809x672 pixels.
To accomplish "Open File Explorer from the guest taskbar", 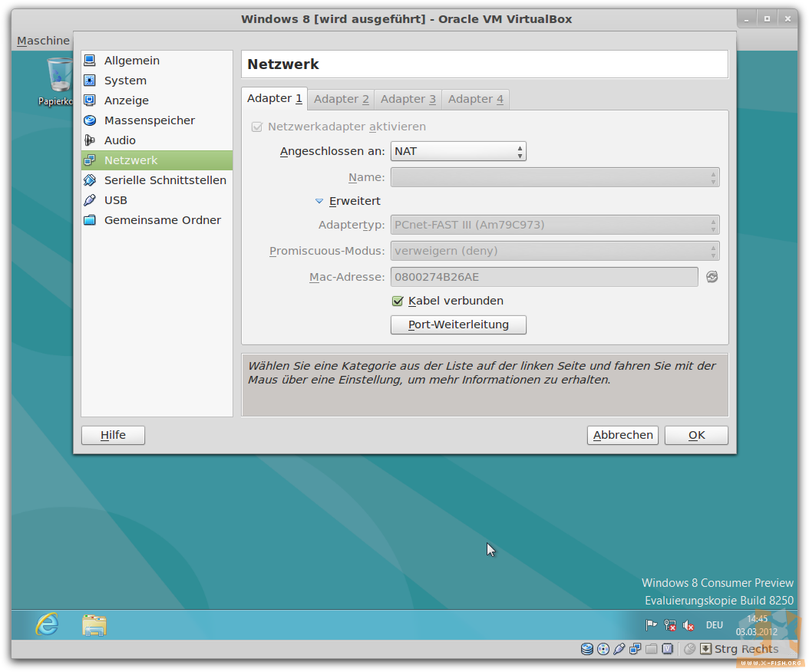I will (94, 625).
